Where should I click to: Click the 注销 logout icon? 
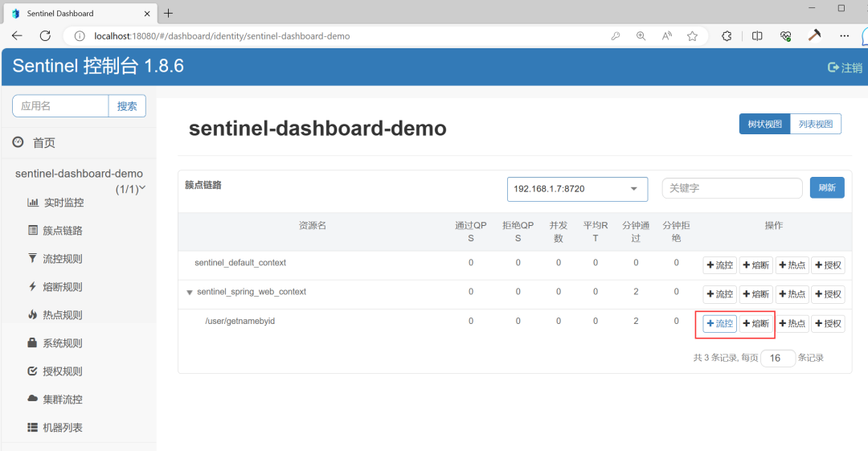click(833, 67)
